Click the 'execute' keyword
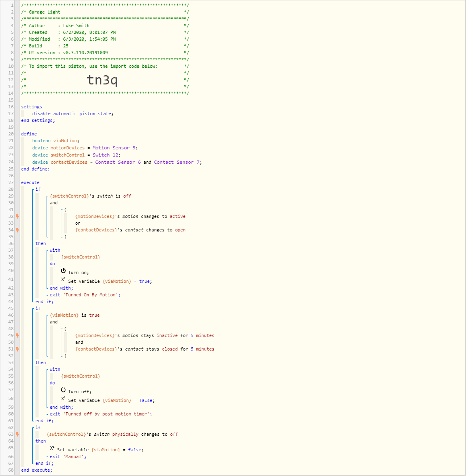The height and width of the screenshot is (476, 469). point(30,183)
